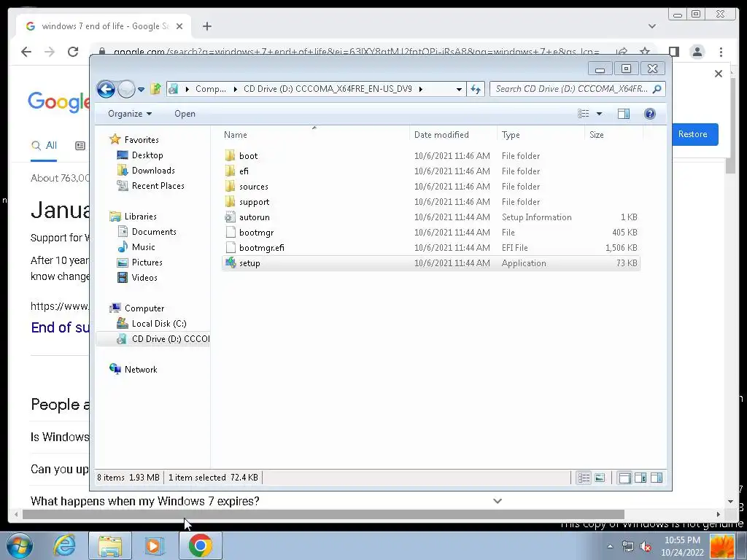Click the Explorer forward navigation arrow
747x560 pixels.
click(126, 89)
